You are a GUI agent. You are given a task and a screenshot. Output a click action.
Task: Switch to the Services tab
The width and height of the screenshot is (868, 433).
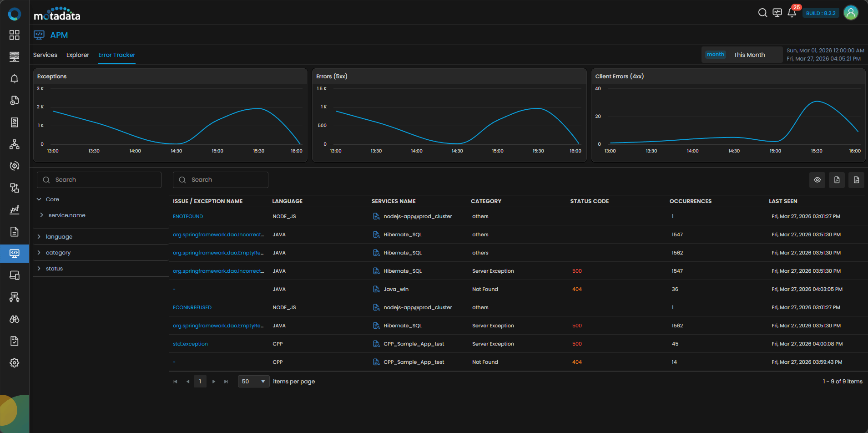pos(45,55)
